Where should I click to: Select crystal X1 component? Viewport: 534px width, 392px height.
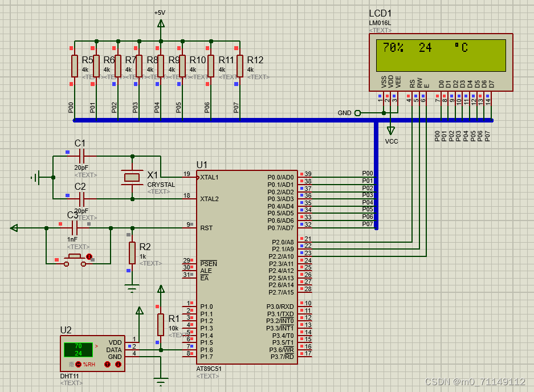[132, 177]
